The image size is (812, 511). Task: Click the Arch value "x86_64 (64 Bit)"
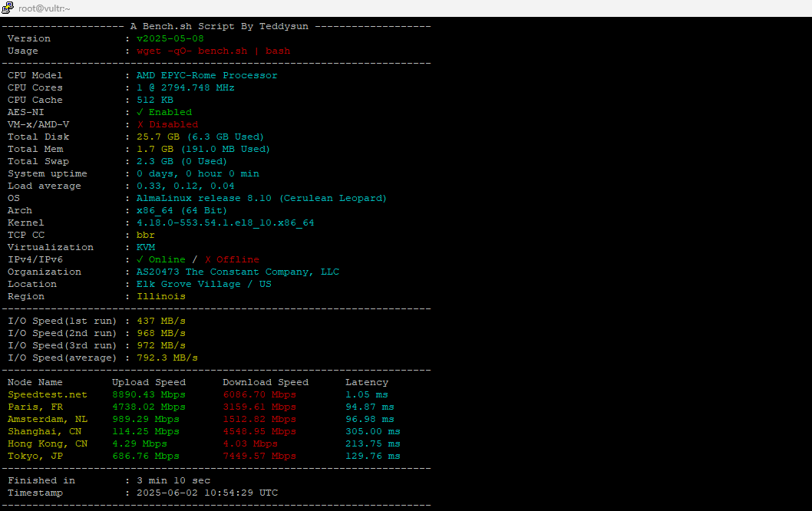pyautogui.click(x=182, y=211)
